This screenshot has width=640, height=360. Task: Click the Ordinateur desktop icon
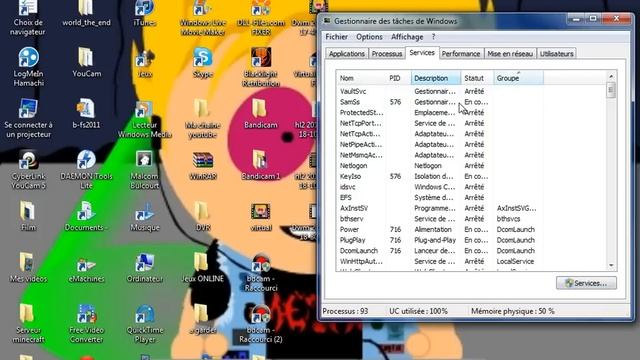(144, 268)
